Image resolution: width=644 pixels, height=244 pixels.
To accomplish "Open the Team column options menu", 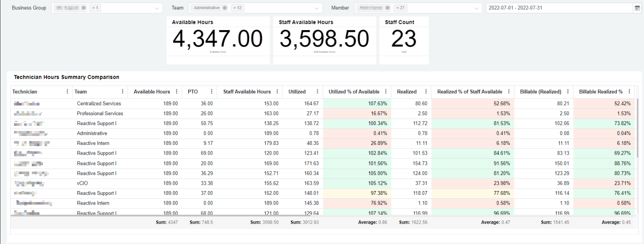I will 123,91.
